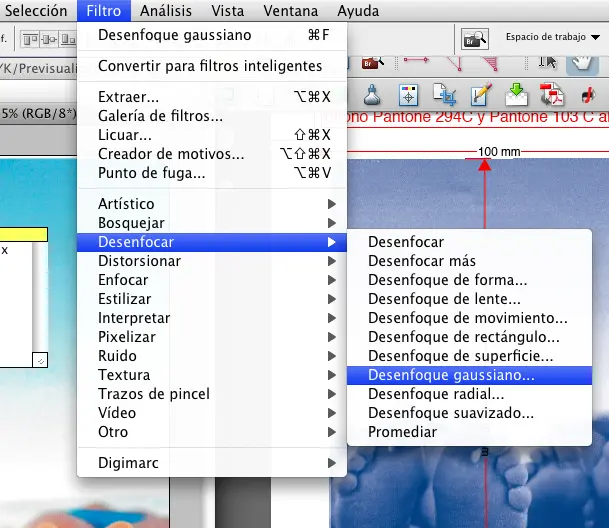
Task: Select Desenfoque de movimiento...
Action: coord(470,318)
